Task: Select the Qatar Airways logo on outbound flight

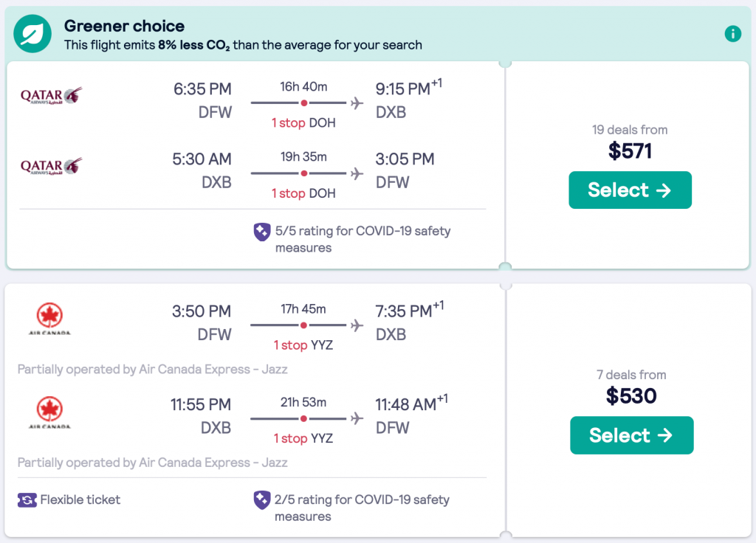Action: (x=50, y=94)
